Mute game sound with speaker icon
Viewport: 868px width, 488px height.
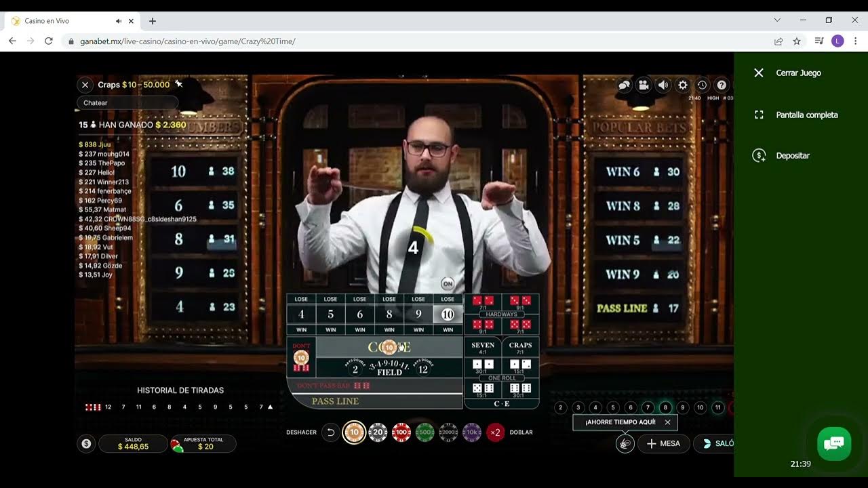(x=663, y=85)
